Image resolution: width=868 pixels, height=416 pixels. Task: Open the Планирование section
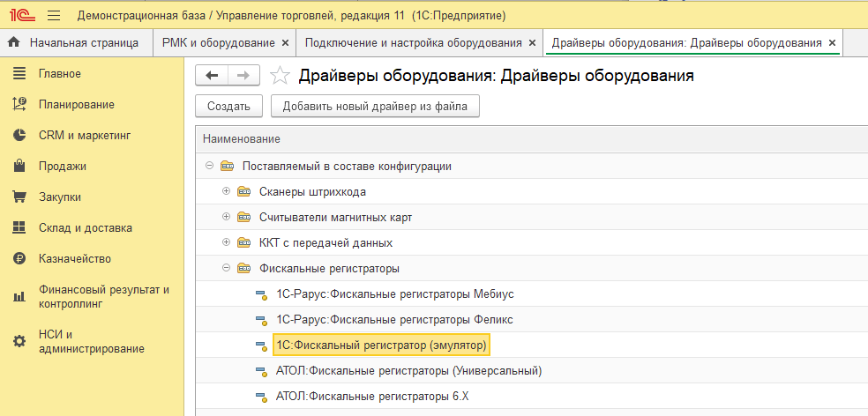77,105
